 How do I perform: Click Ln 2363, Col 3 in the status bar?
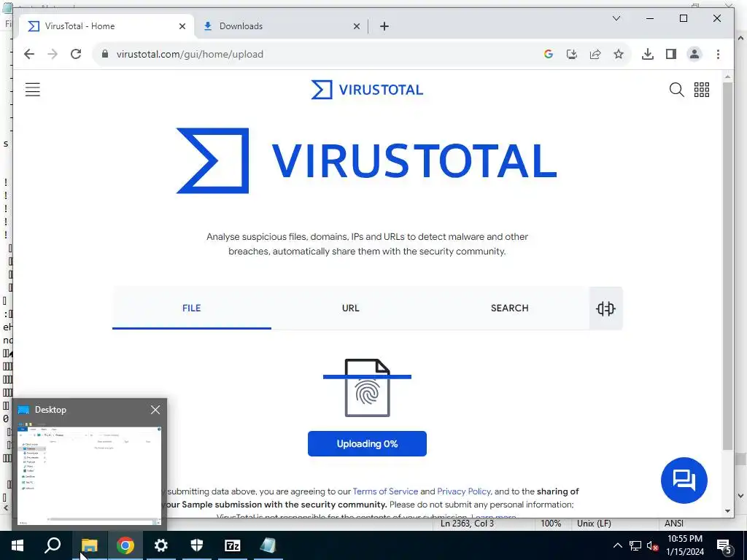[467, 524]
